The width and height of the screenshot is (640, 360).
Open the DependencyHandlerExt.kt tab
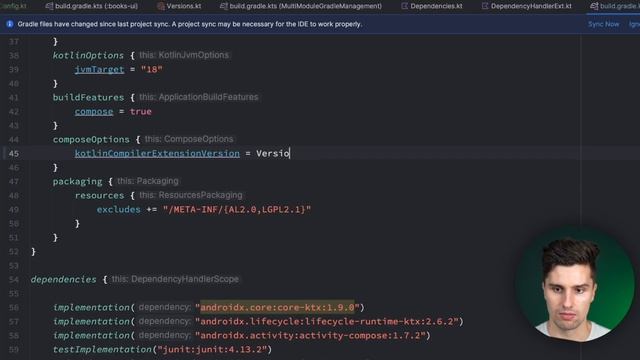pos(527,6)
